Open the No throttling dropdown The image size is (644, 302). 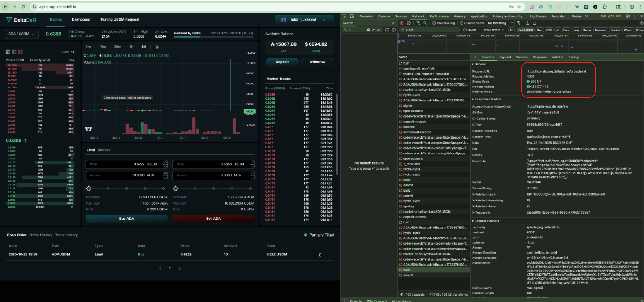pyautogui.click(x=500, y=23)
